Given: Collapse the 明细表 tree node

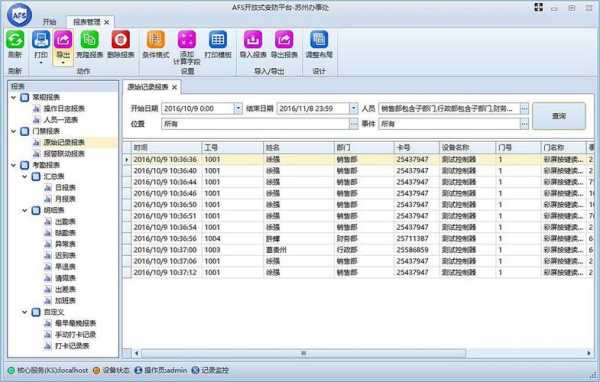Looking at the screenshot, I should [x=25, y=210].
